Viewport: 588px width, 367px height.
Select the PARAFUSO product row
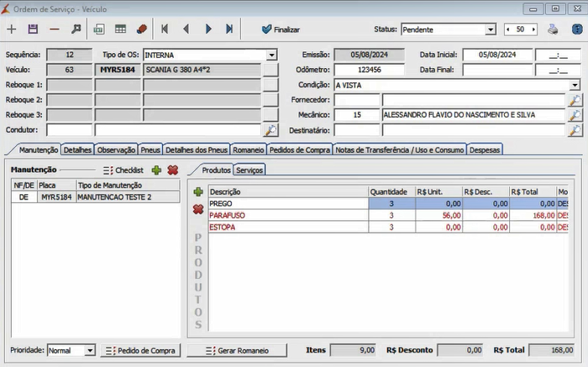click(388, 216)
